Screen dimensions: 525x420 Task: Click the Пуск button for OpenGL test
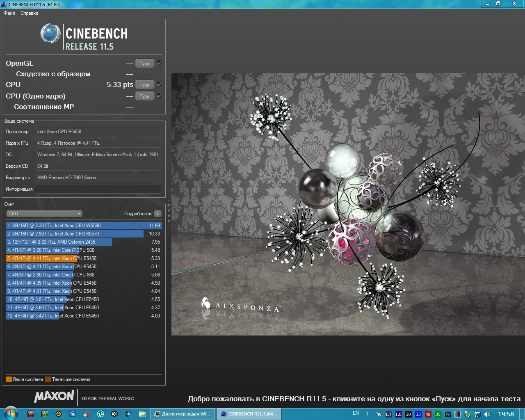(x=144, y=64)
